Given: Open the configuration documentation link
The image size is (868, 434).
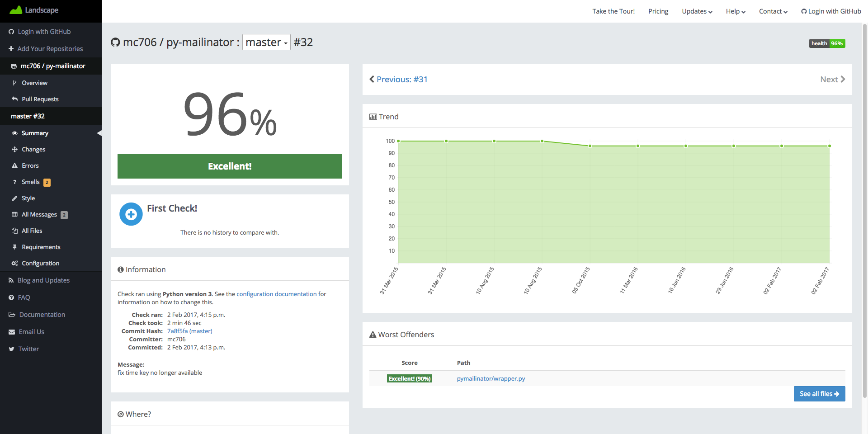Looking at the screenshot, I should pyautogui.click(x=277, y=294).
